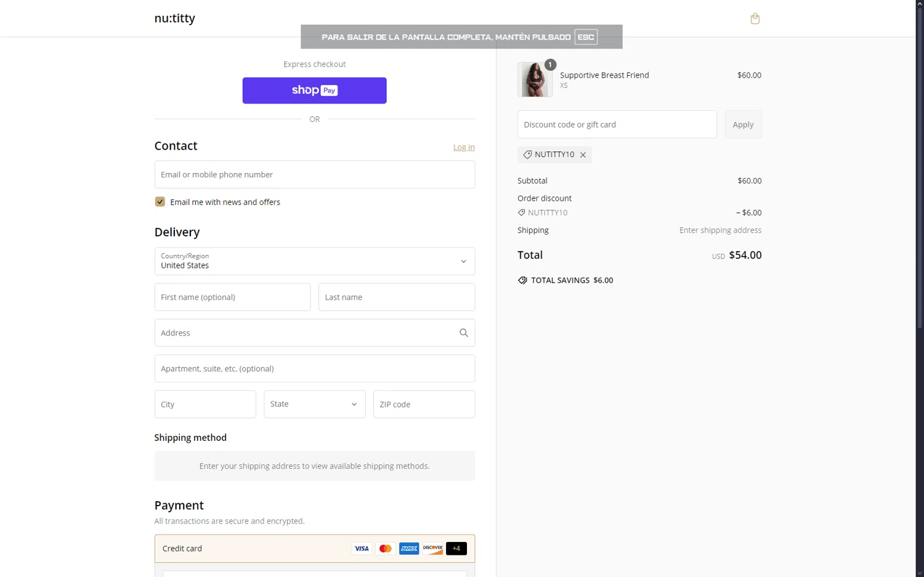Pay with the Shop Pay button
Viewport: 924px width, 577px height.
point(314,91)
